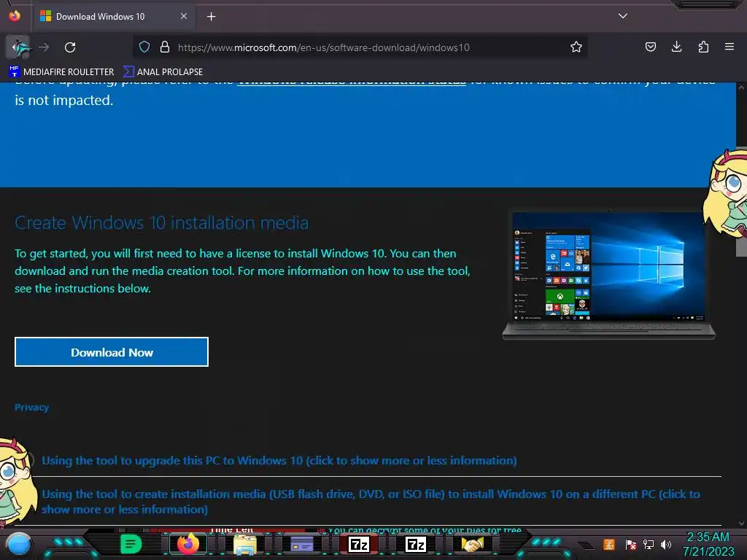Bookmark this page with the star icon

pos(576,47)
